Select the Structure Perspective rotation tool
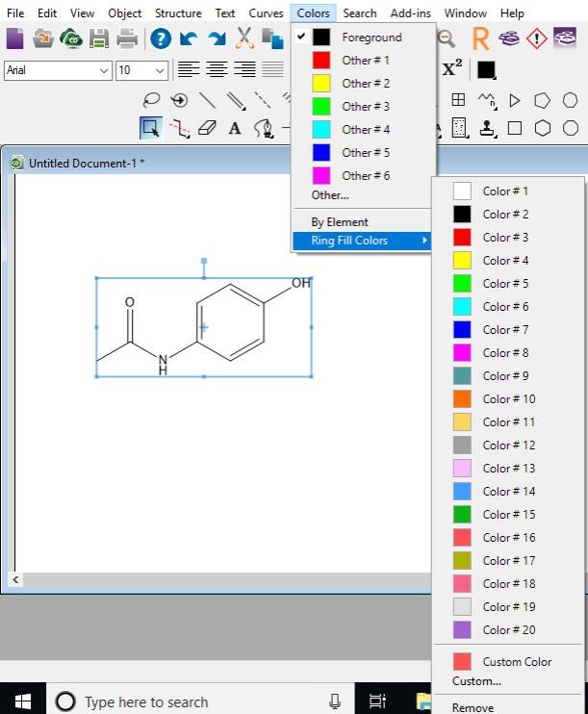This screenshot has height=714, width=588. coord(179,100)
